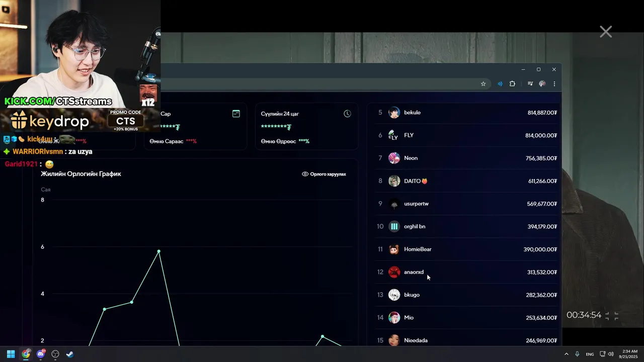Click amount 814,887.00₮
This screenshot has width=644, height=362.
coord(542,113)
